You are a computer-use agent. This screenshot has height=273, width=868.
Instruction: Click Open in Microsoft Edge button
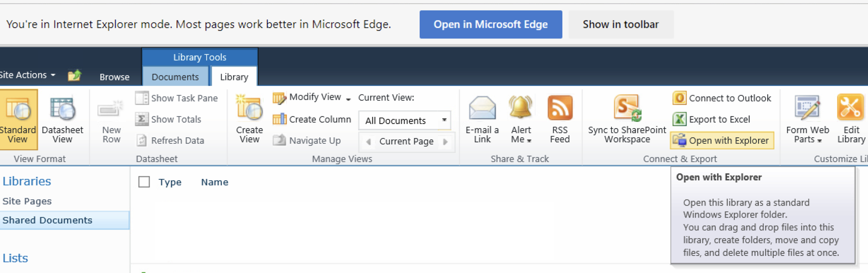(x=491, y=24)
